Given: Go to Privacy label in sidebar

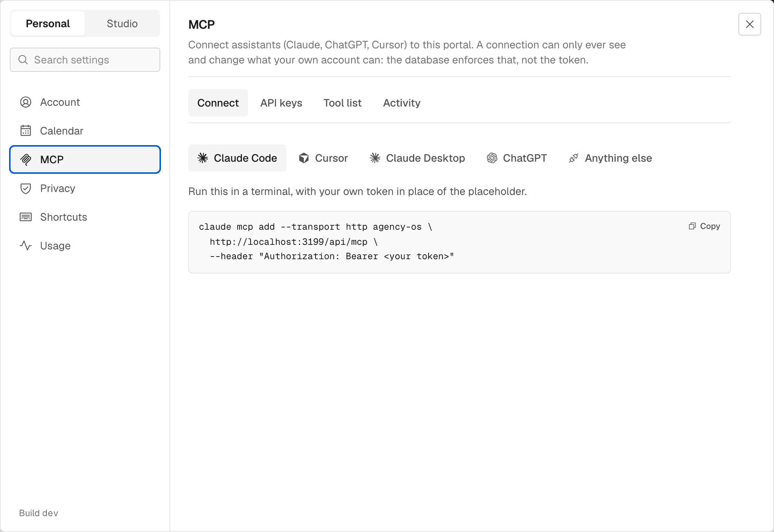Looking at the screenshot, I should click(58, 188).
